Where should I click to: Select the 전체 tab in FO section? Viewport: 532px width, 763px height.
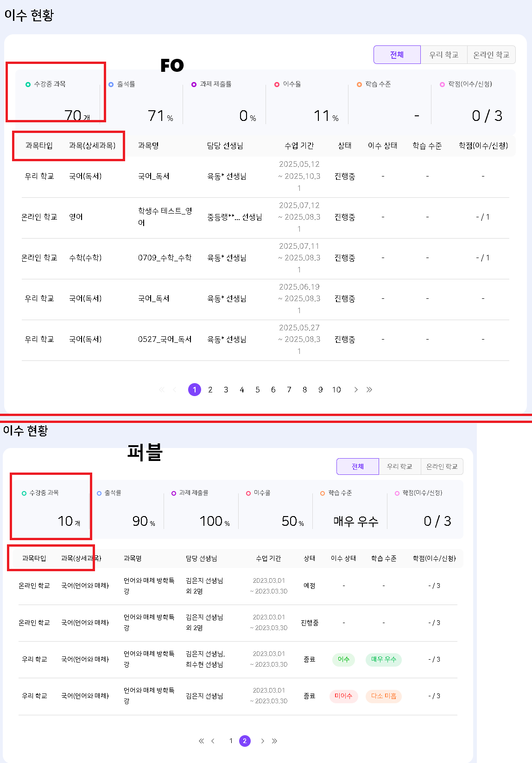click(x=397, y=55)
